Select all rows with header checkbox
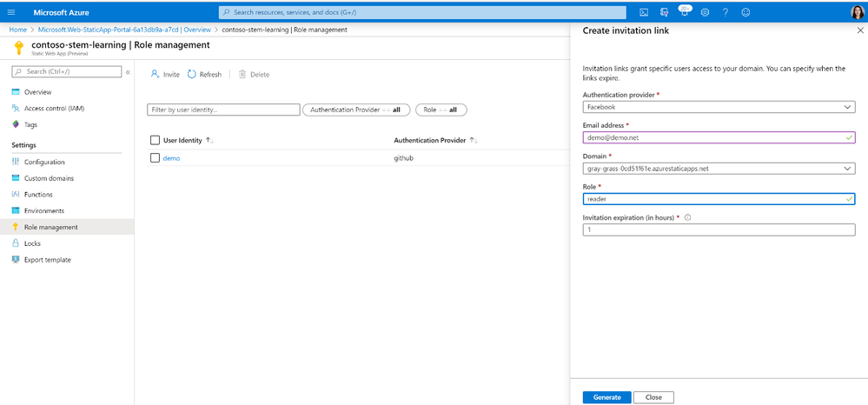Screen dimensions: 868x405 tap(155, 141)
